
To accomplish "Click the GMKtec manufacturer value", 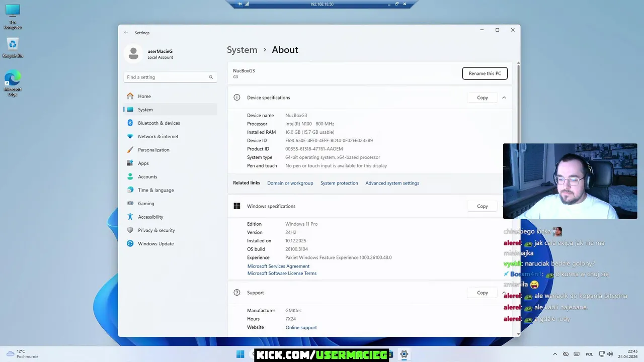I will pos(293,311).
